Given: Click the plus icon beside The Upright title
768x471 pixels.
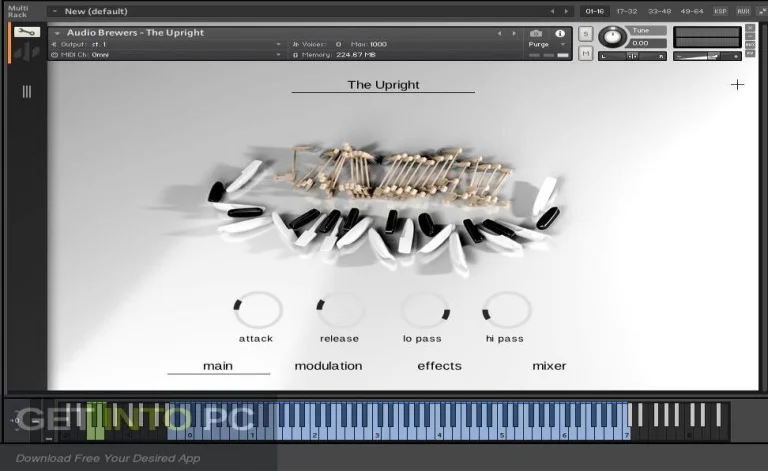Looking at the screenshot, I should pos(737,85).
